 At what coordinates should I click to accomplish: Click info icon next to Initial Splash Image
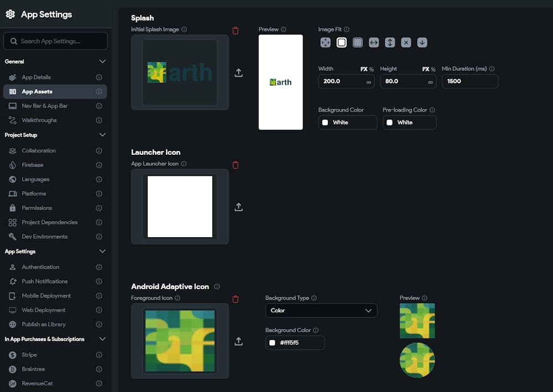[x=184, y=29]
